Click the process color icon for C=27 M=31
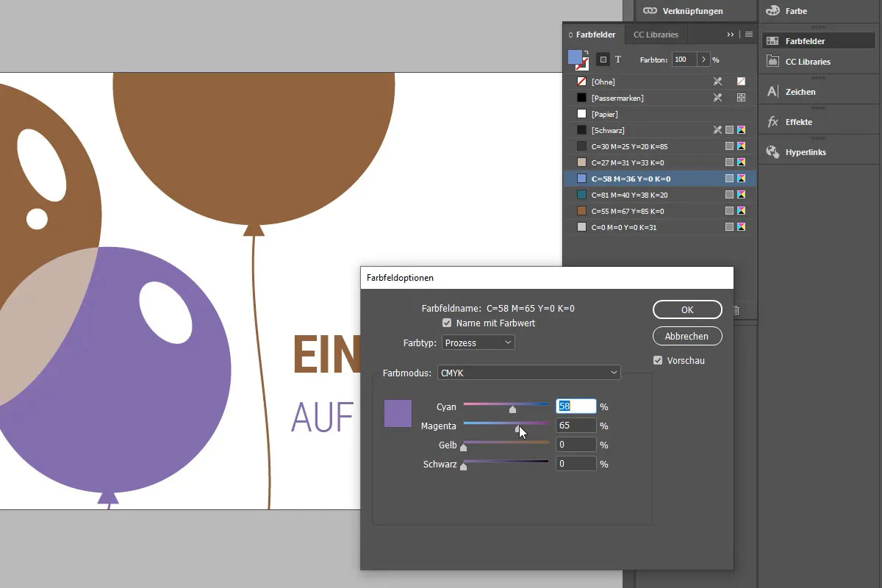 click(729, 162)
